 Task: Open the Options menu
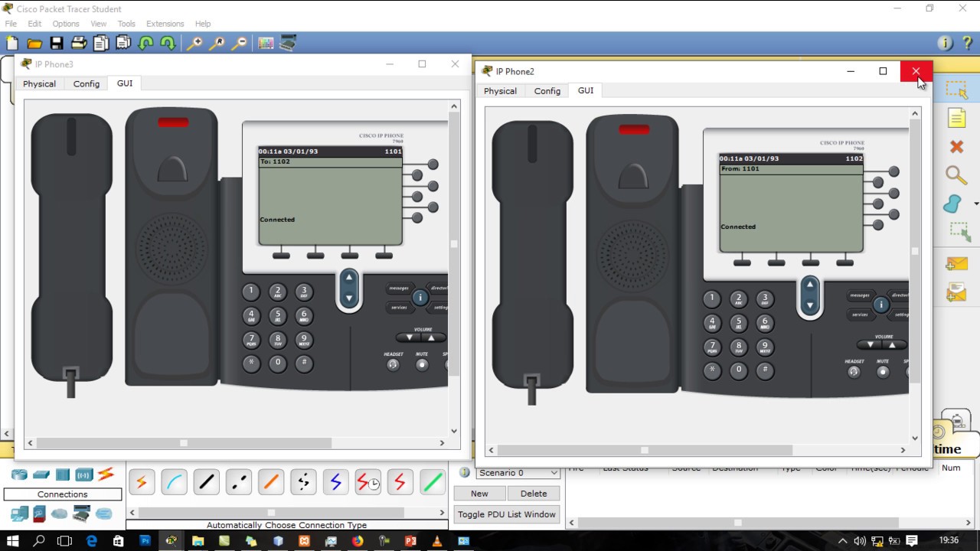tap(66, 24)
